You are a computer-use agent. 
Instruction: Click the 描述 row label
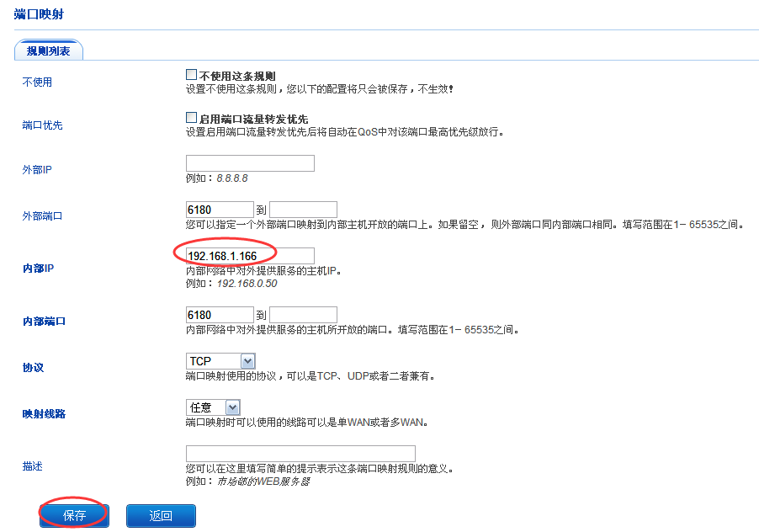(33, 466)
